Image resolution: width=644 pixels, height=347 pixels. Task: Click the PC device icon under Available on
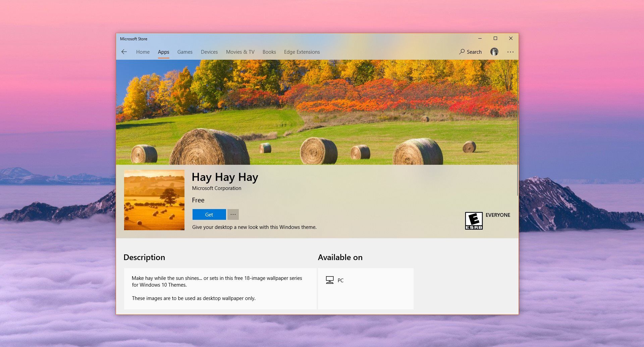pyautogui.click(x=330, y=280)
